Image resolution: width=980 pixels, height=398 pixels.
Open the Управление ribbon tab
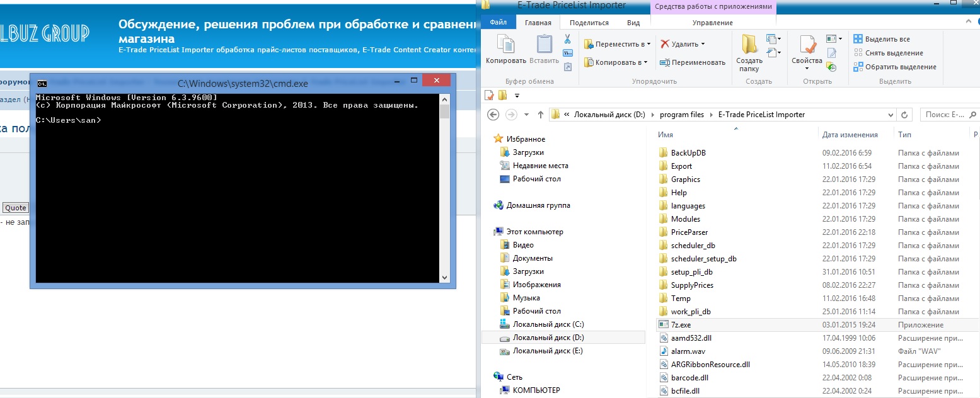pos(713,23)
